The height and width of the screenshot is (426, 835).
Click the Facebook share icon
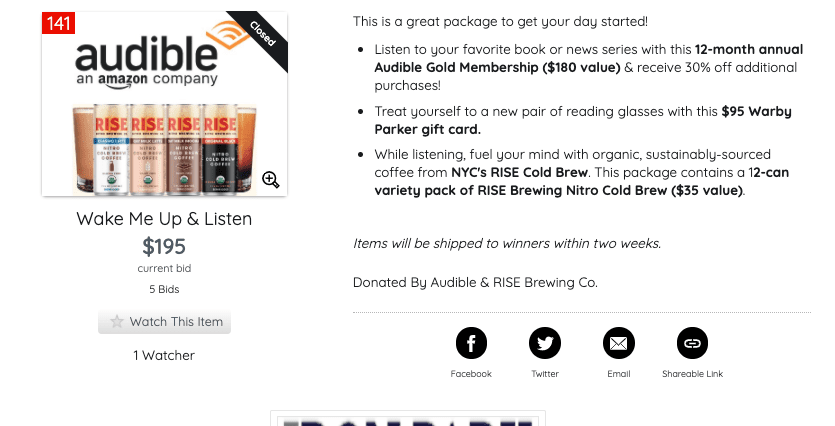(x=471, y=343)
